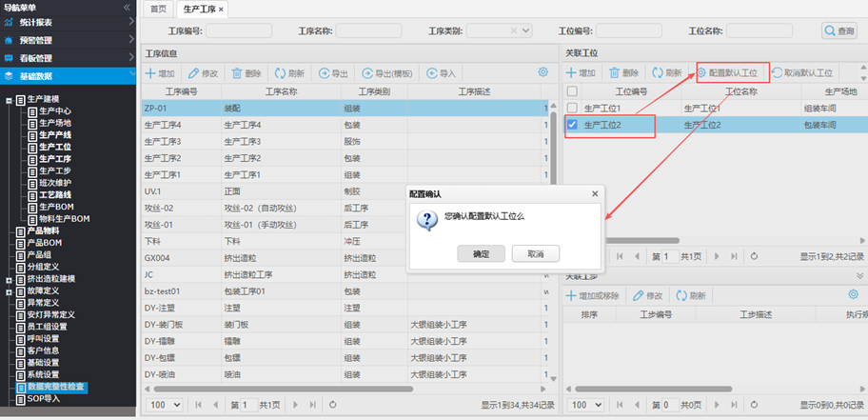Open the page-size dropdown in 工序信息 pager

pos(165,405)
